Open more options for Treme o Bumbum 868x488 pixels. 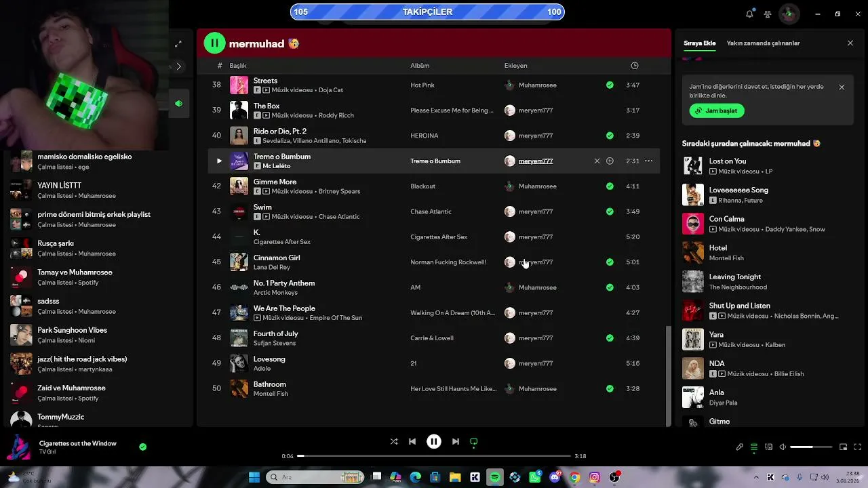[649, 161]
